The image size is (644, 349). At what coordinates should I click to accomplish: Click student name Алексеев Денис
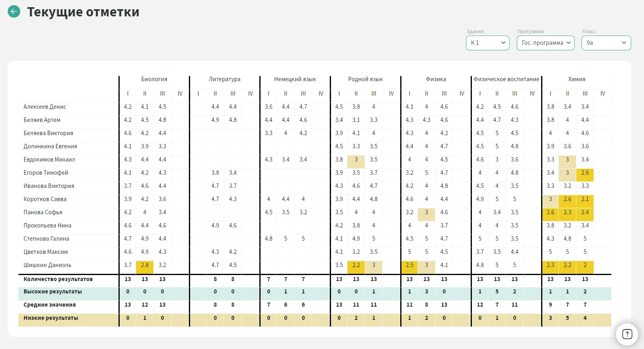click(x=45, y=107)
